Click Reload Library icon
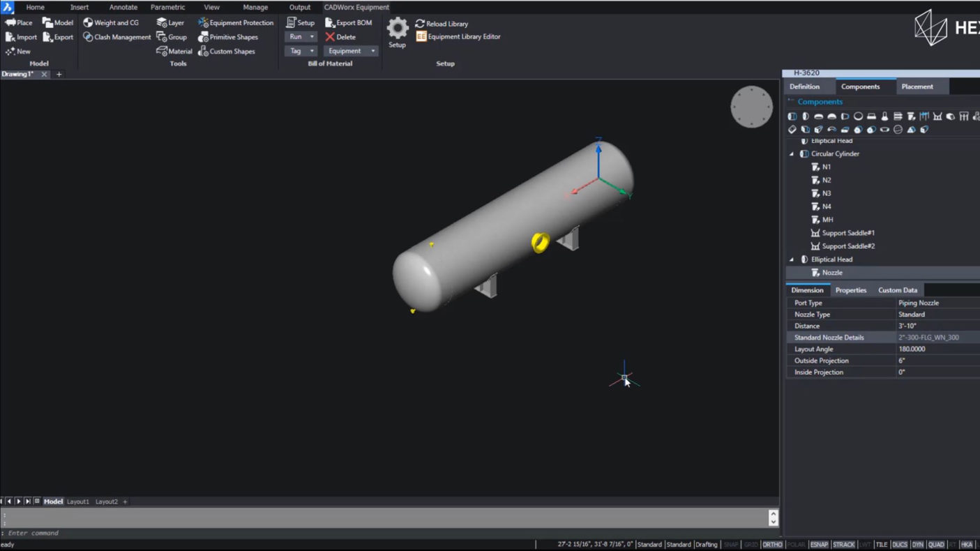The image size is (980, 551). click(420, 24)
